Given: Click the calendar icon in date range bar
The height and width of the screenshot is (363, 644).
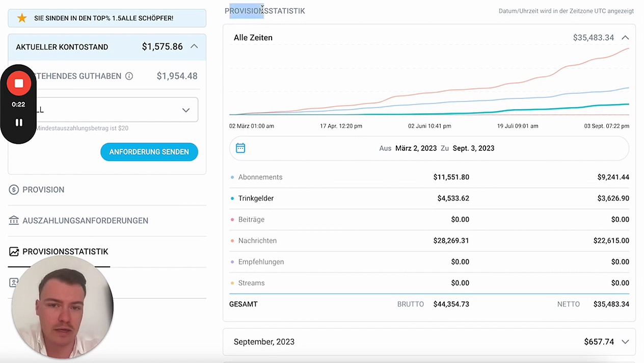Looking at the screenshot, I should tap(240, 148).
